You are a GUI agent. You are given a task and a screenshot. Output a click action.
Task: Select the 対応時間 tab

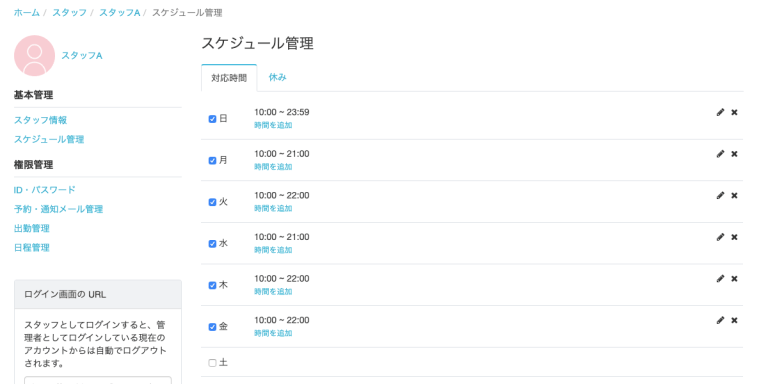229,78
